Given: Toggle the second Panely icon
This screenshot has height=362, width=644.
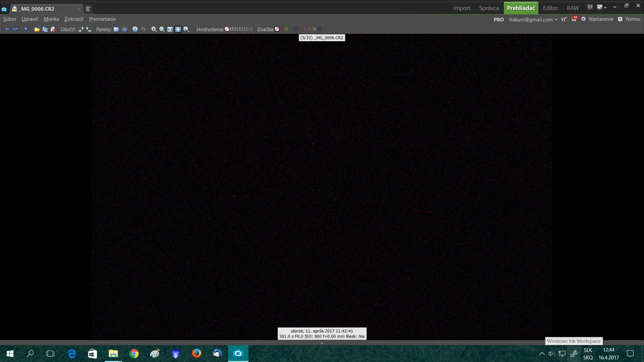Looking at the screenshot, I should pos(124,29).
